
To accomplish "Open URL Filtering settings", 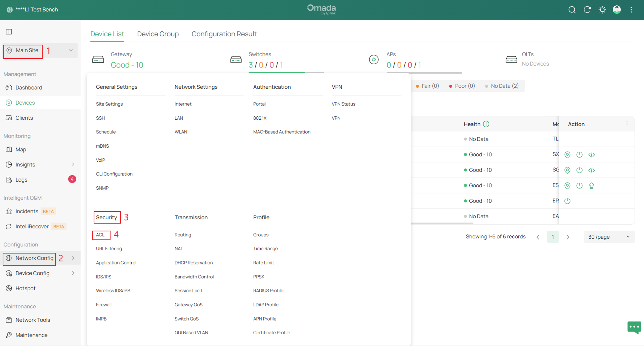I will [109, 249].
